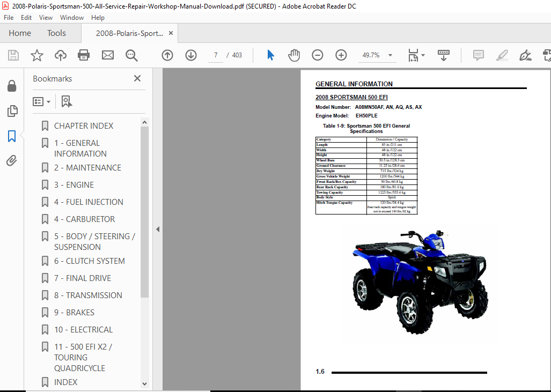Screen dimensions: 551x392
Task: Open the Help menu
Action: 98,18
